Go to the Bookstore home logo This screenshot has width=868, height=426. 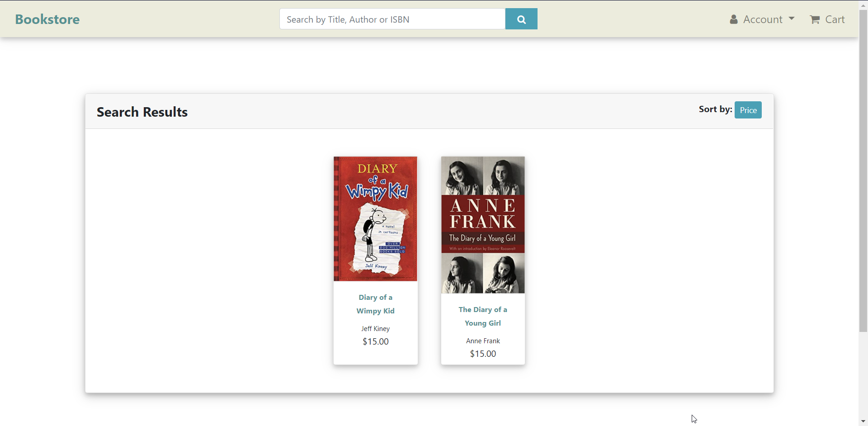47,19
